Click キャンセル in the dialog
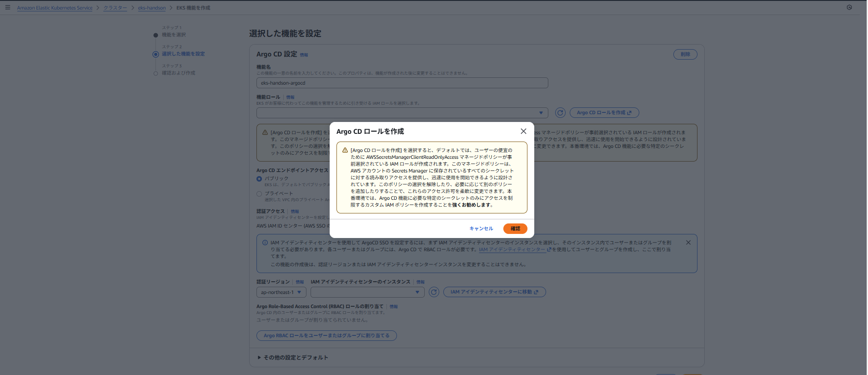This screenshot has width=868, height=375. [481, 228]
